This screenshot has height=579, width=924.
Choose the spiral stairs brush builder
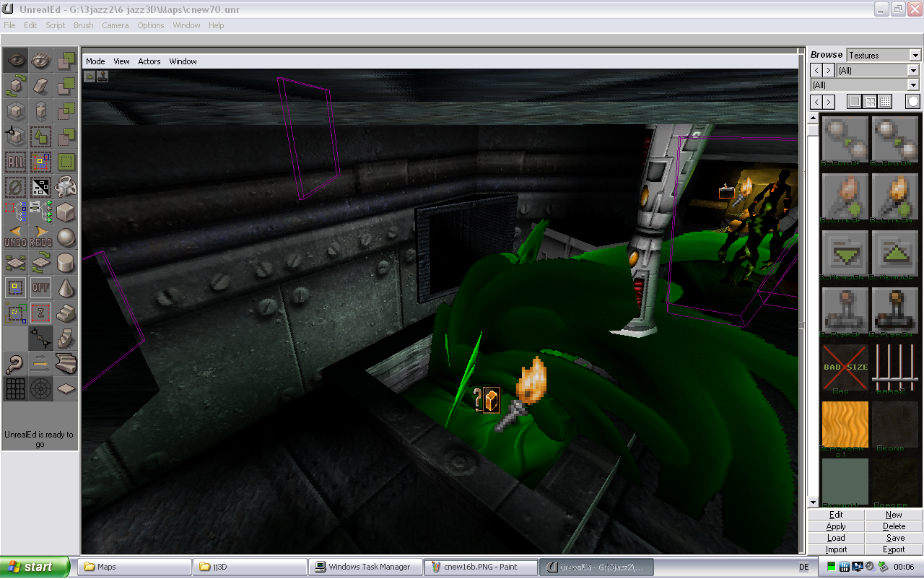66,339
